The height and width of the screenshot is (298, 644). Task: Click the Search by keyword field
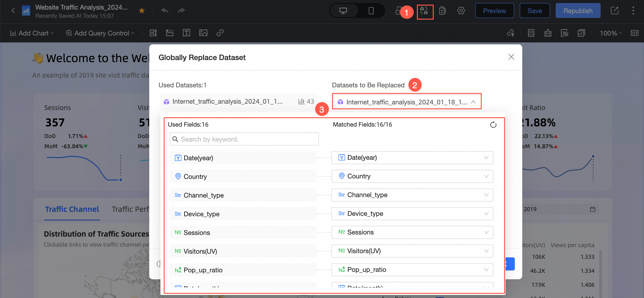[244, 139]
